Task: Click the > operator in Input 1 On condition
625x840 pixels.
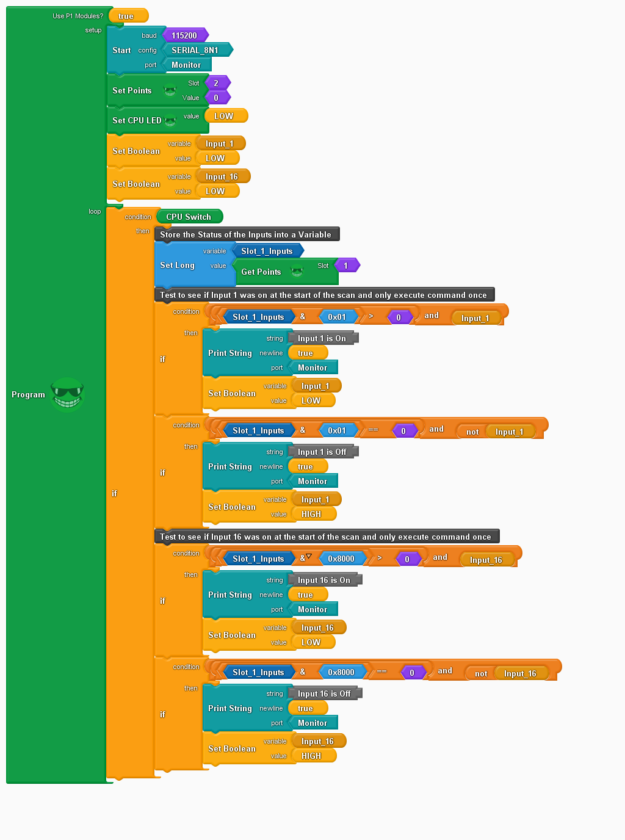Action: pos(370,316)
